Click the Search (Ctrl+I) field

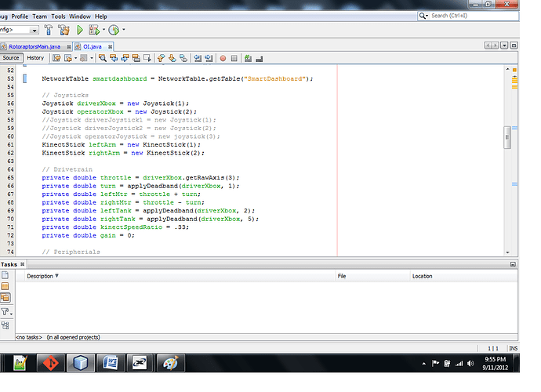(x=474, y=16)
